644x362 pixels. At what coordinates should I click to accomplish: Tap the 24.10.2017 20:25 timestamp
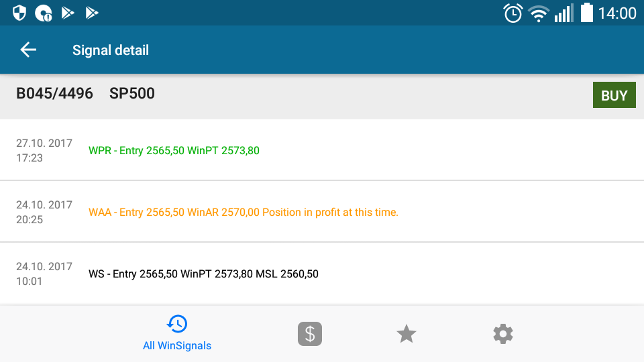[x=44, y=213]
